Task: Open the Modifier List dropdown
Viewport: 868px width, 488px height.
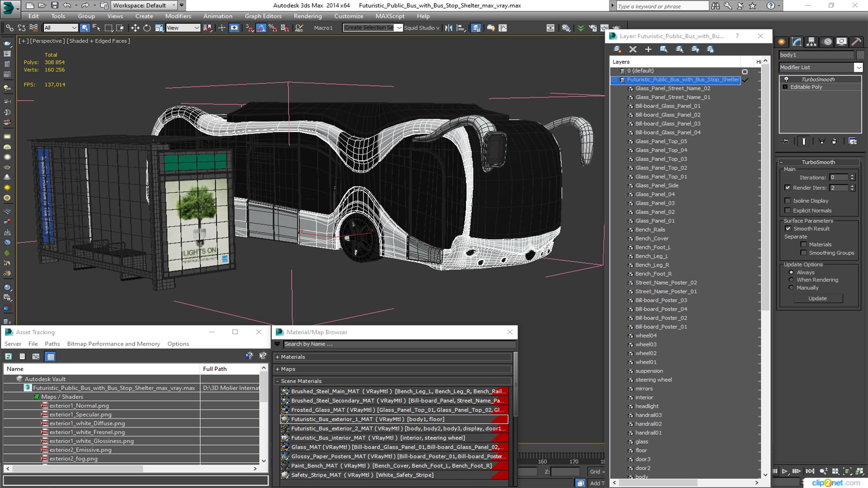Action: 858,67
